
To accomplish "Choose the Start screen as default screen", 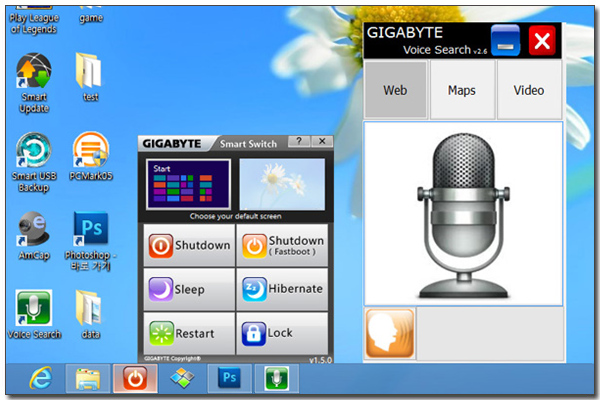I will coord(188,184).
